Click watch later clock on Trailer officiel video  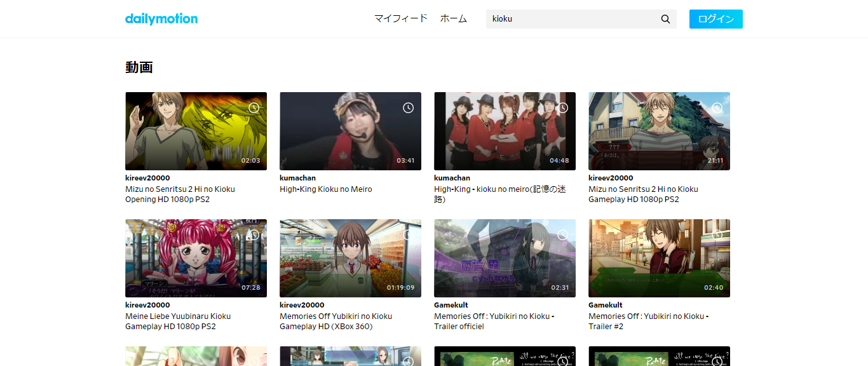(x=562, y=234)
